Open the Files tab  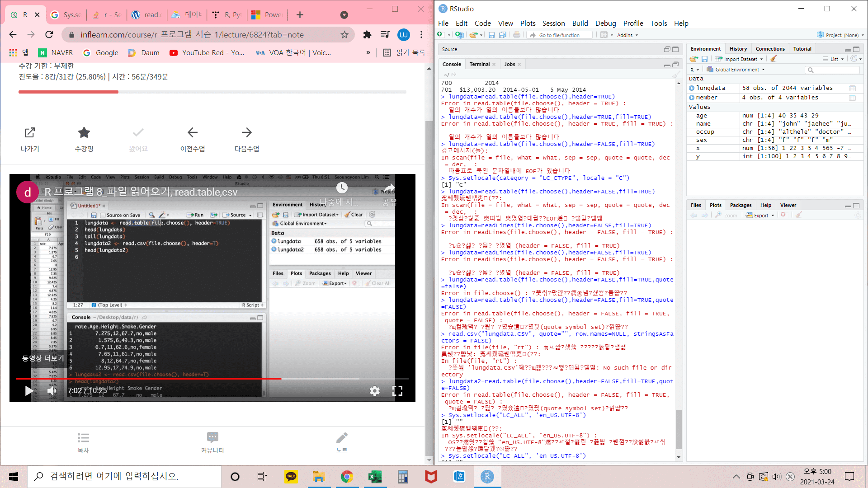696,205
